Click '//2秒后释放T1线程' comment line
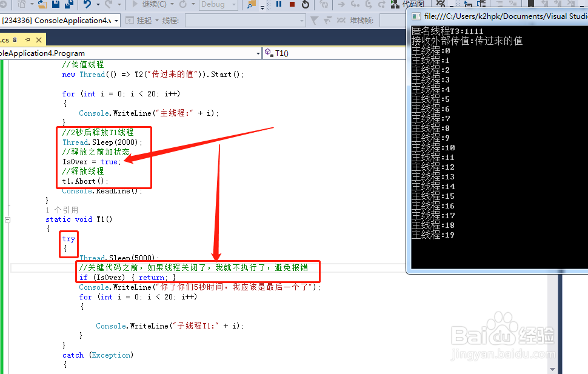 click(98, 132)
